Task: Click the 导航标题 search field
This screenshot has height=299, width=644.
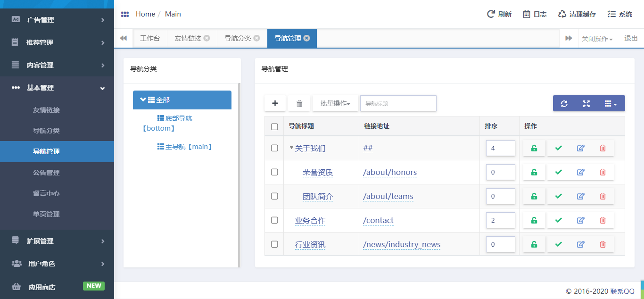Action: pos(398,103)
